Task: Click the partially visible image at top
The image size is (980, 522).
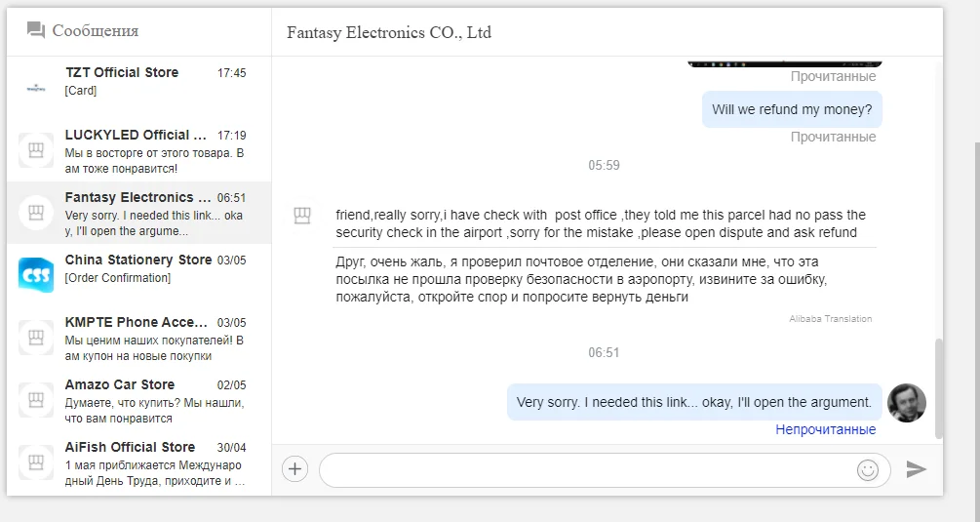Action: pyautogui.click(x=784, y=63)
